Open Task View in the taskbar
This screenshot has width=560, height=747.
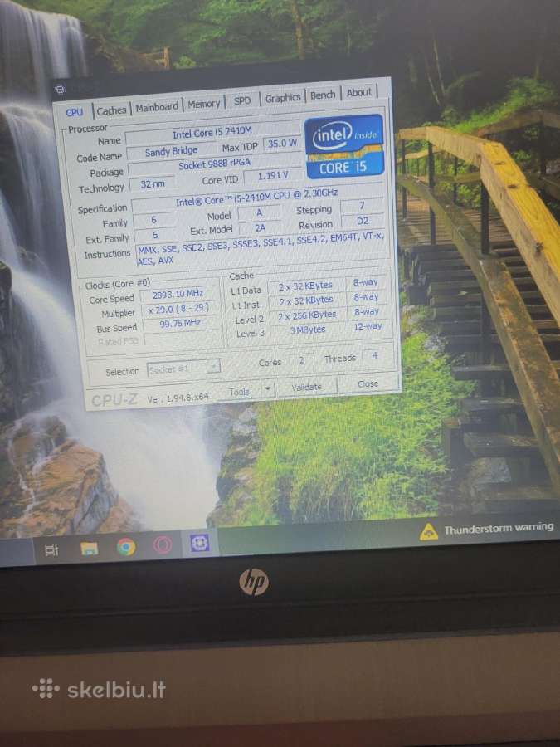click(x=51, y=551)
